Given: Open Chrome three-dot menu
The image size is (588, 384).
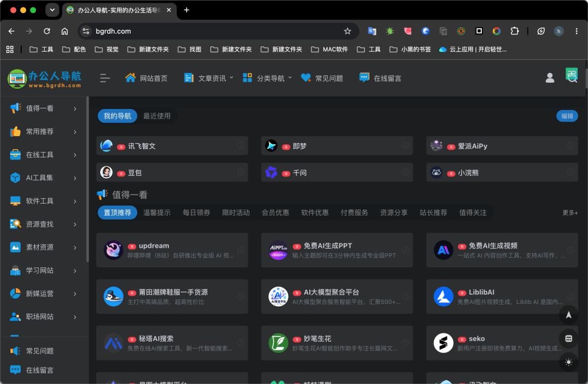Looking at the screenshot, I should 577,31.
